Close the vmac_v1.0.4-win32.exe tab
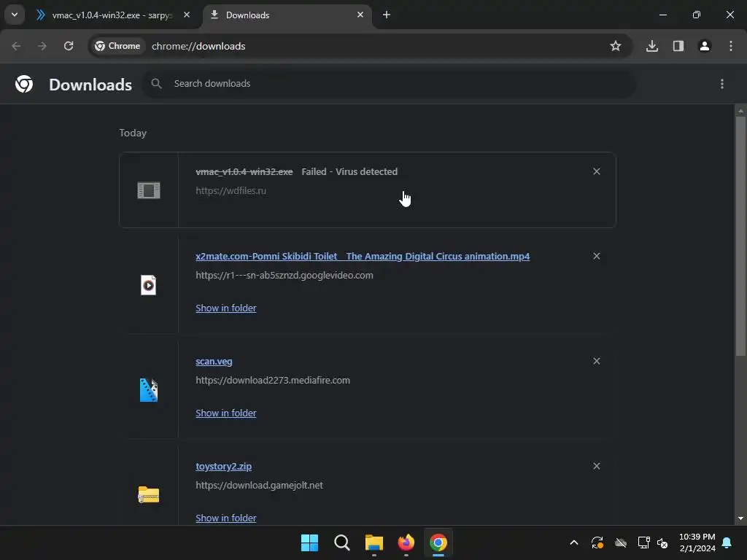Viewport: 747px width, 560px height. click(187, 15)
